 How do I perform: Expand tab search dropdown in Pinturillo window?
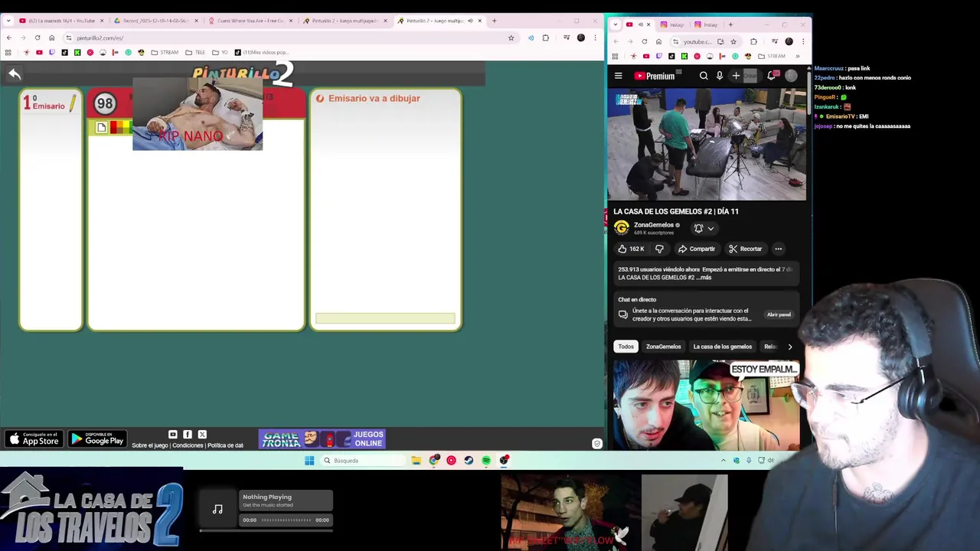pyautogui.click(x=8, y=21)
